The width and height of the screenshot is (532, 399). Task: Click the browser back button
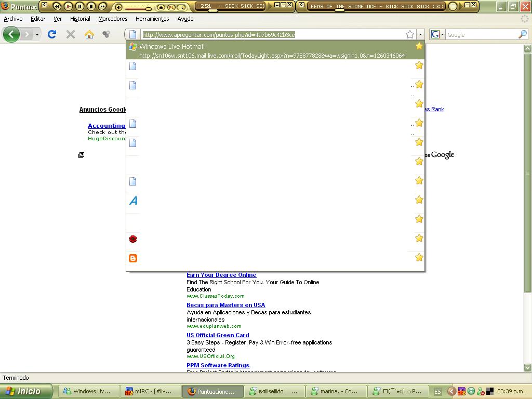[x=11, y=34]
